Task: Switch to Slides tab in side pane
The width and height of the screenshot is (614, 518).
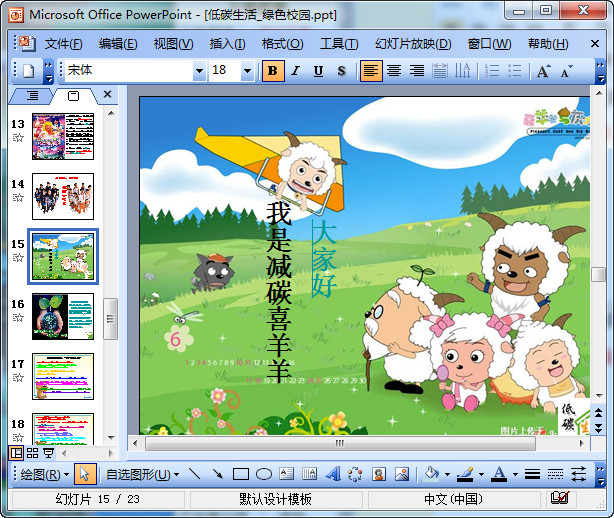Action: [73, 96]
